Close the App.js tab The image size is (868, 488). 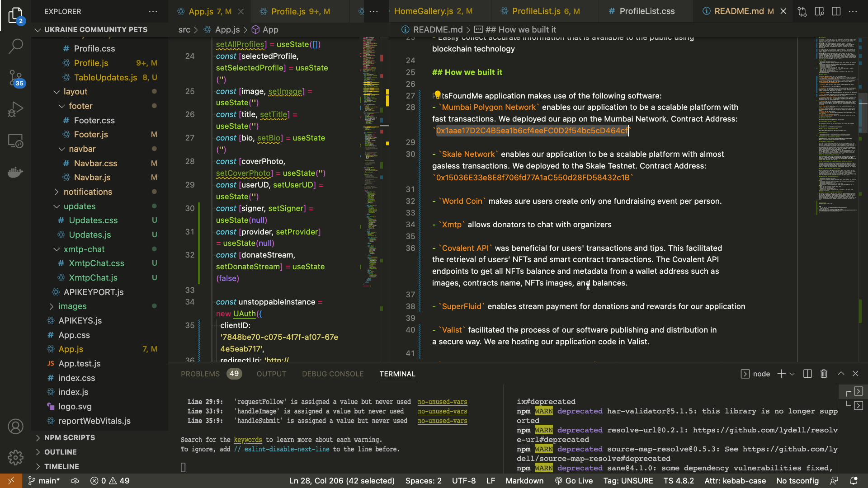click(x=241, y=11)
